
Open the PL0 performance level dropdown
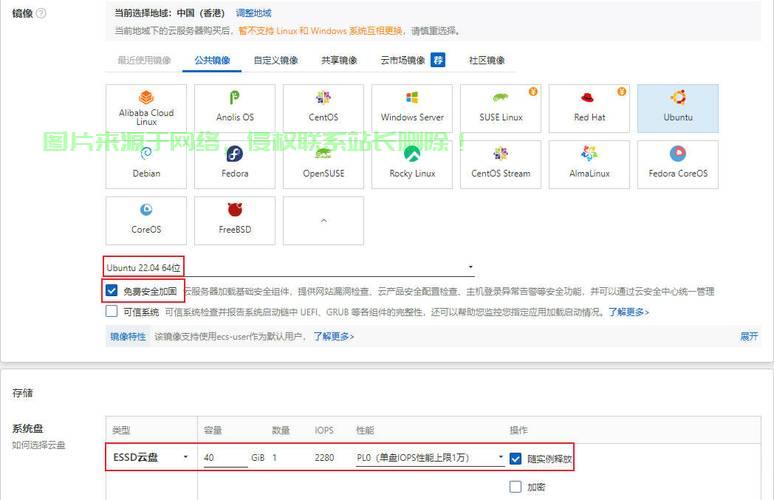(429, 458)
